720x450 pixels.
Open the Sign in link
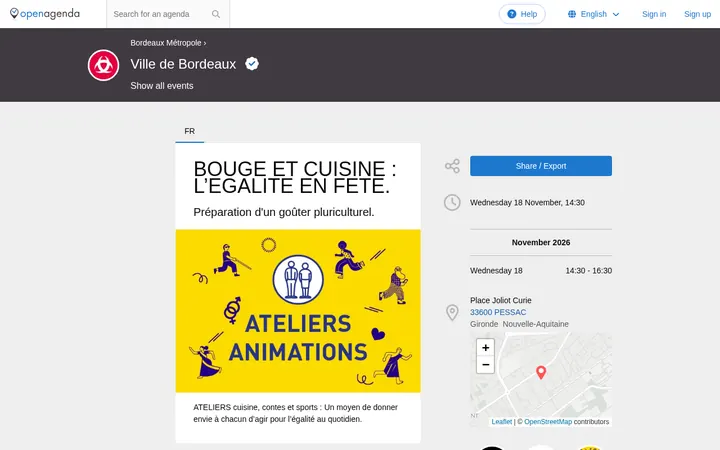click(x=654, y=14)
